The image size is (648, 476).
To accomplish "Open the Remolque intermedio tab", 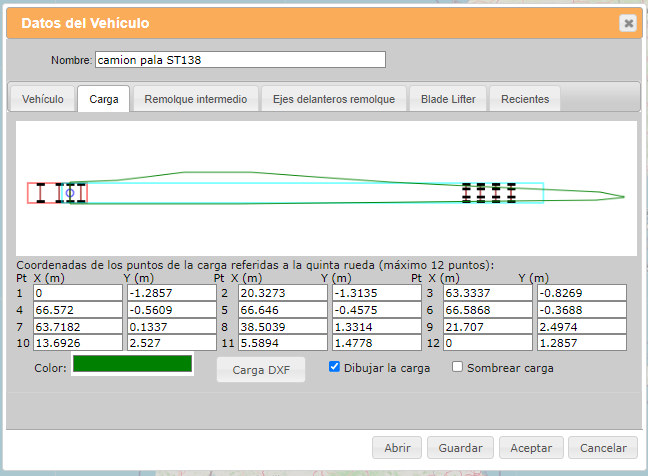I will click(195, 99).
